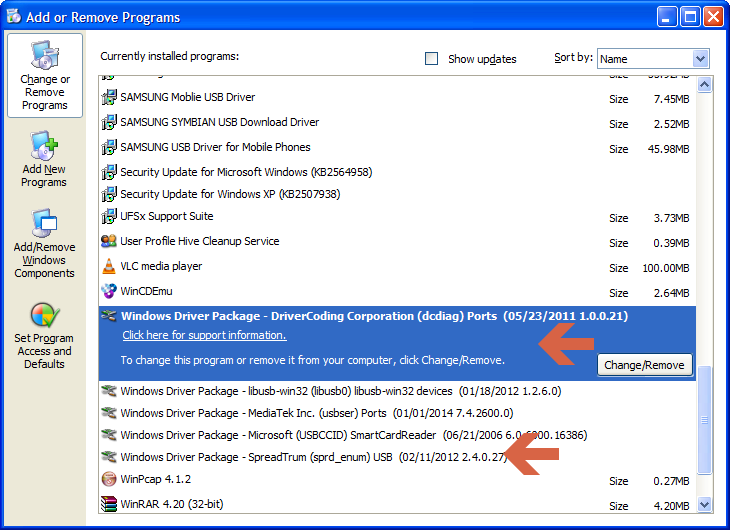This screenshot has width=730, height=530.
Task: Click the program list scrollbar thumb
Action: tap(704, 420)
